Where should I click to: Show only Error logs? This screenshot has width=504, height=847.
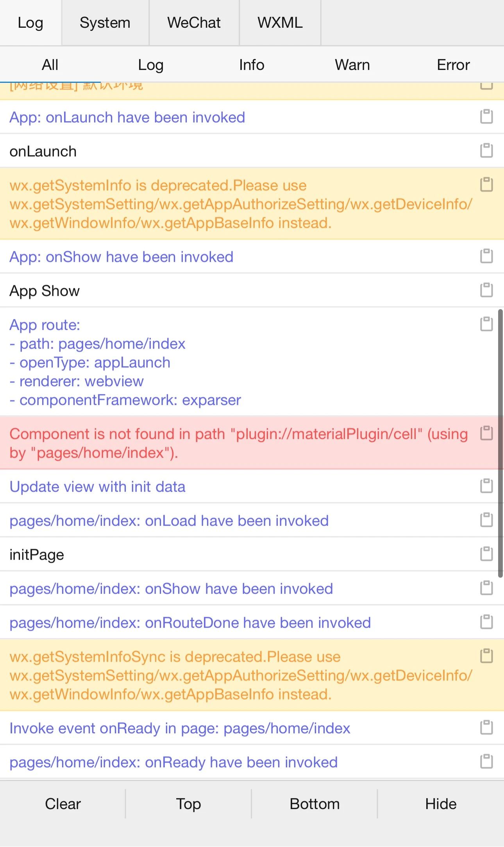453,65
